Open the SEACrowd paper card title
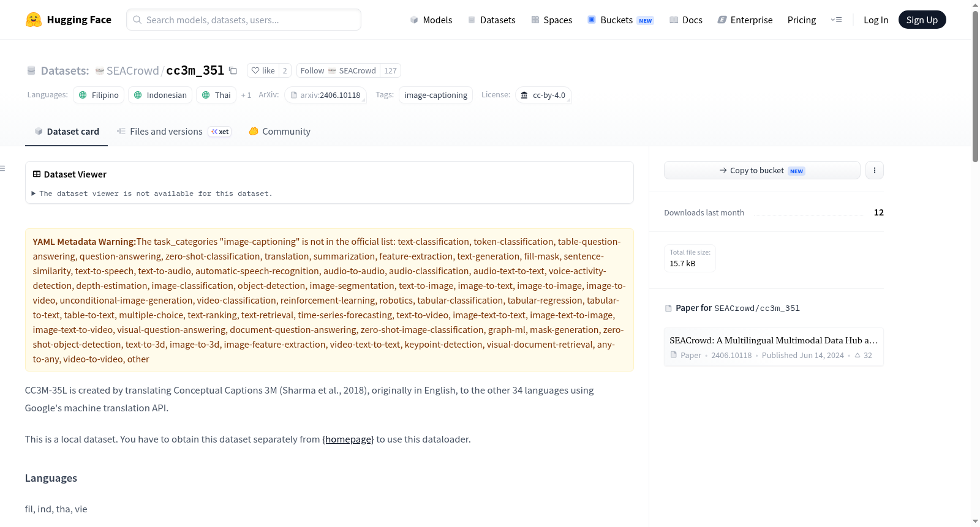 pyautogui.click(x=774, y=340)
